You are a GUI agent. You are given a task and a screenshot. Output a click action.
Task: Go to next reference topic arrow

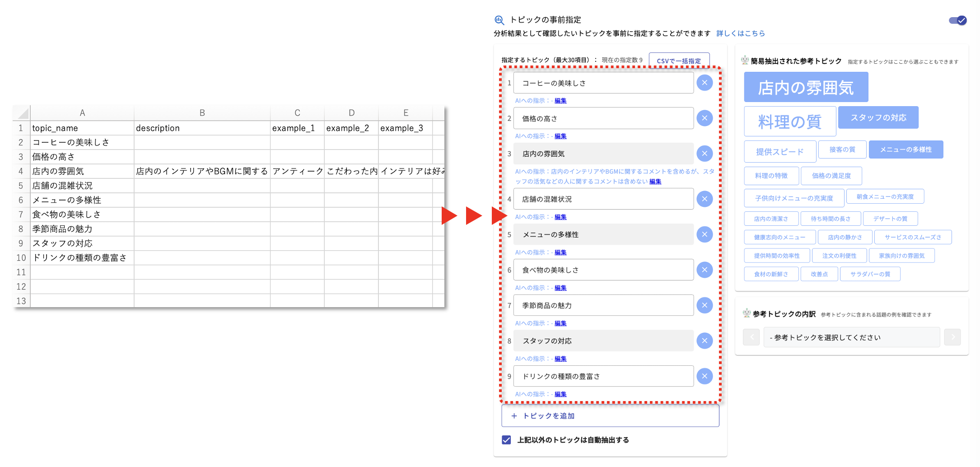[952, 337]
